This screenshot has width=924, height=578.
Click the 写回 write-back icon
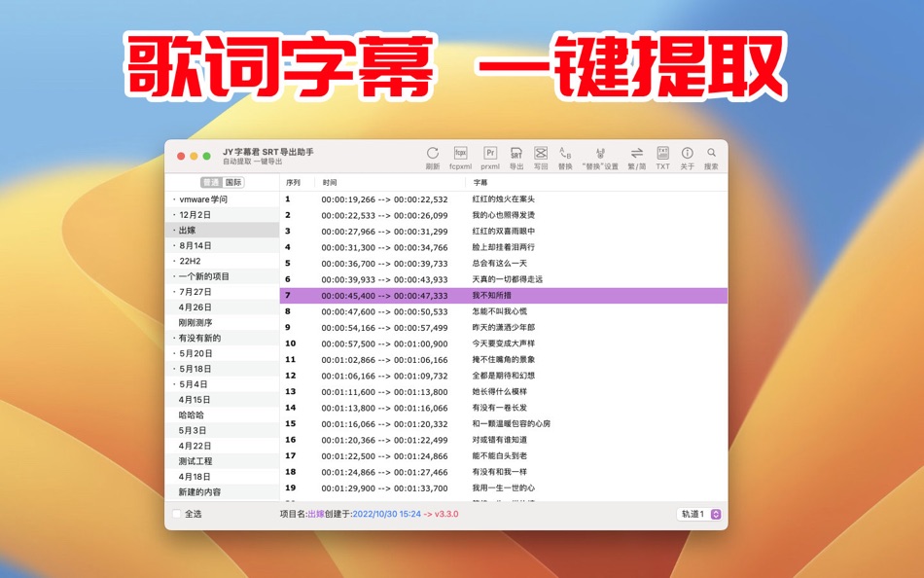coord(541,154)
